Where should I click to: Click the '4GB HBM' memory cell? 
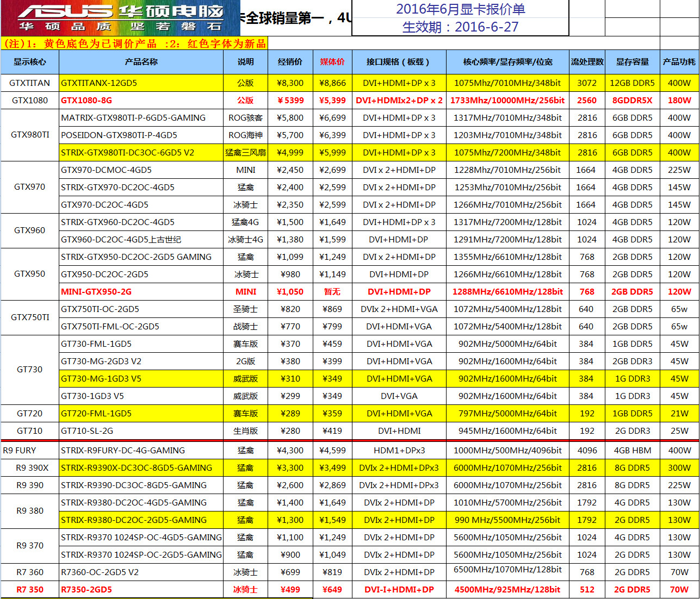click(x=633, y=451)
